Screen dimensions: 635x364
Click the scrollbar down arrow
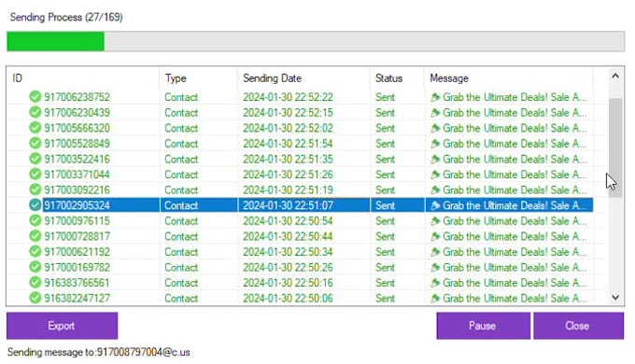coord(615,297)
